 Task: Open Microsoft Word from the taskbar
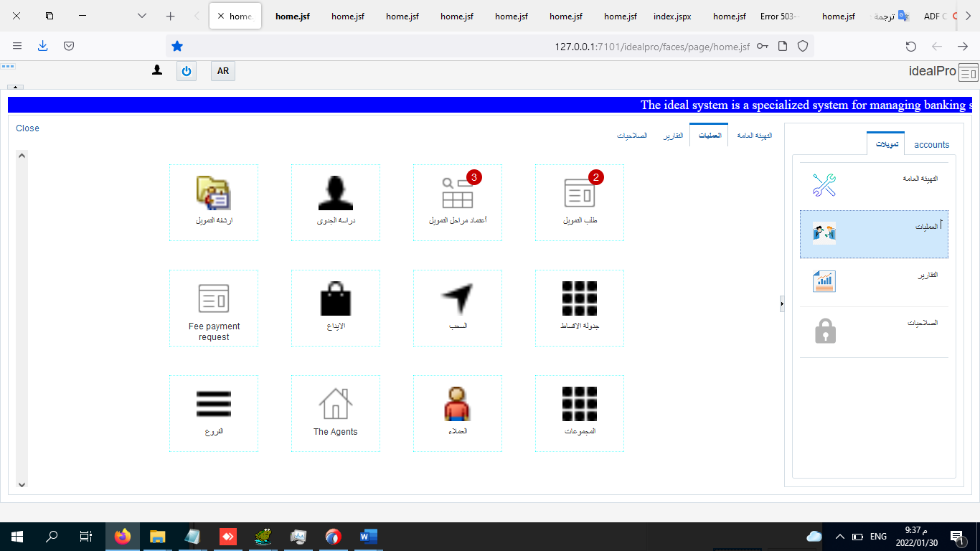tap(367, 536)
